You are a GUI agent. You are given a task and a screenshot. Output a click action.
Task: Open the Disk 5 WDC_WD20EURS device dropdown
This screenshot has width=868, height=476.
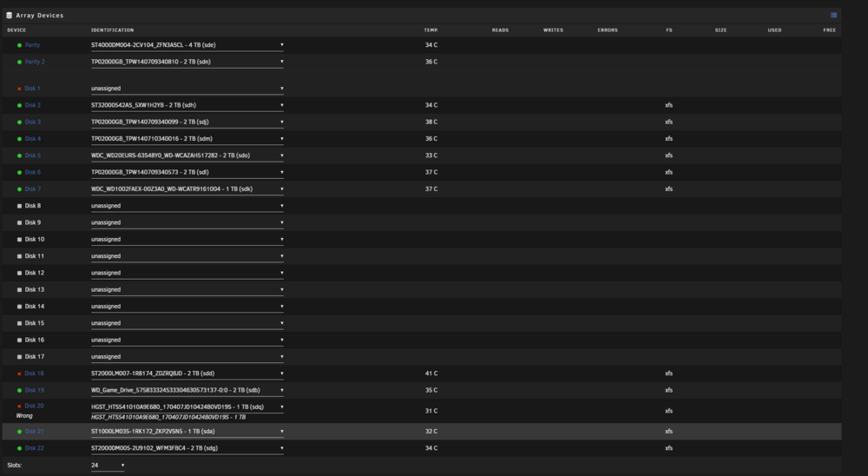coord(187,155)
